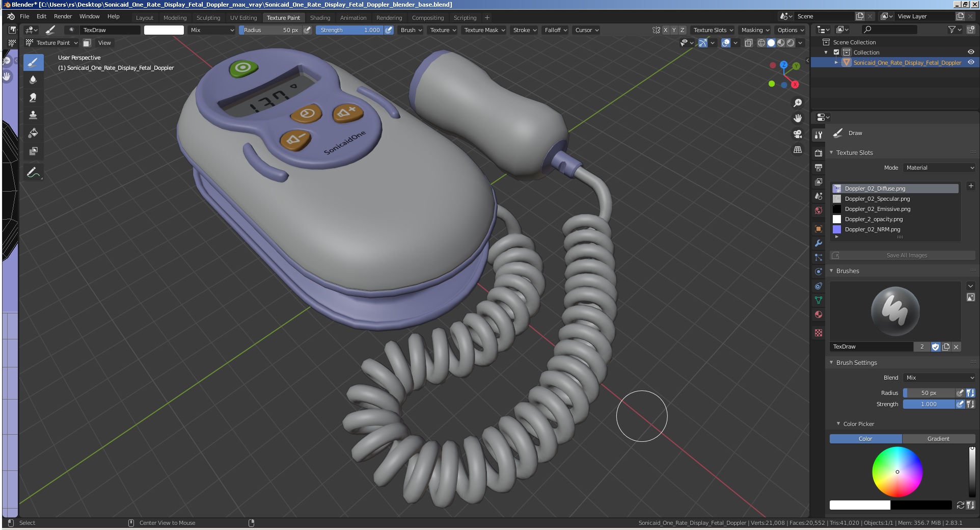
Task: Toggle X-ray display mode
Action: 748,43
